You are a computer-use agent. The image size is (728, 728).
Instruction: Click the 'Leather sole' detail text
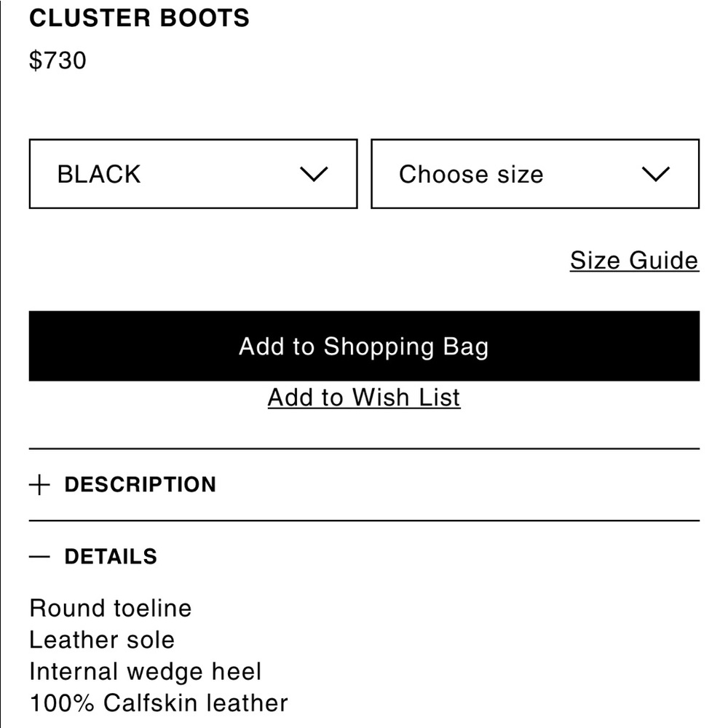pos(100,639)
